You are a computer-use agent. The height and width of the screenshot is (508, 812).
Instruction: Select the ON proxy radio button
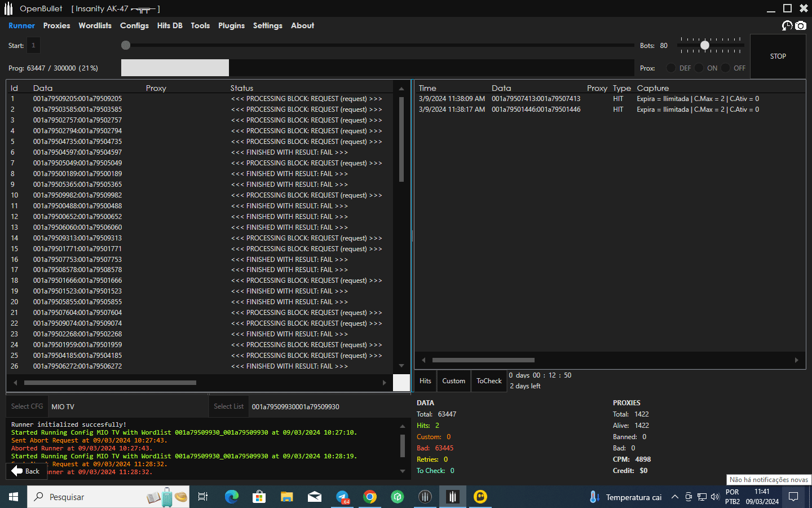[x=699, y=68]
